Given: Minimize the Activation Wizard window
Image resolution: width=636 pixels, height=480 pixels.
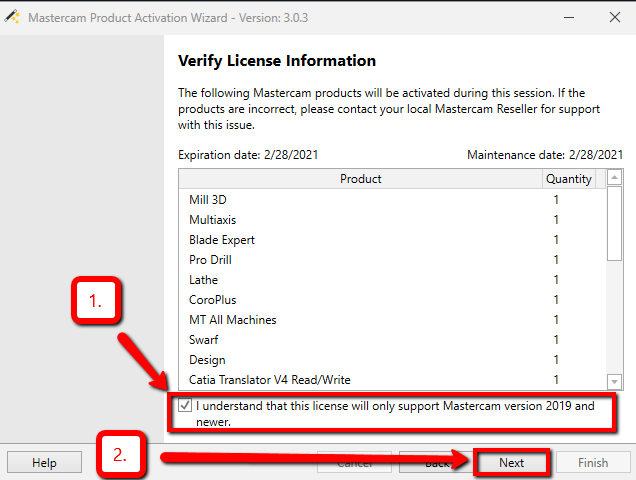Looking at the screenshot, I should [569, 17].
